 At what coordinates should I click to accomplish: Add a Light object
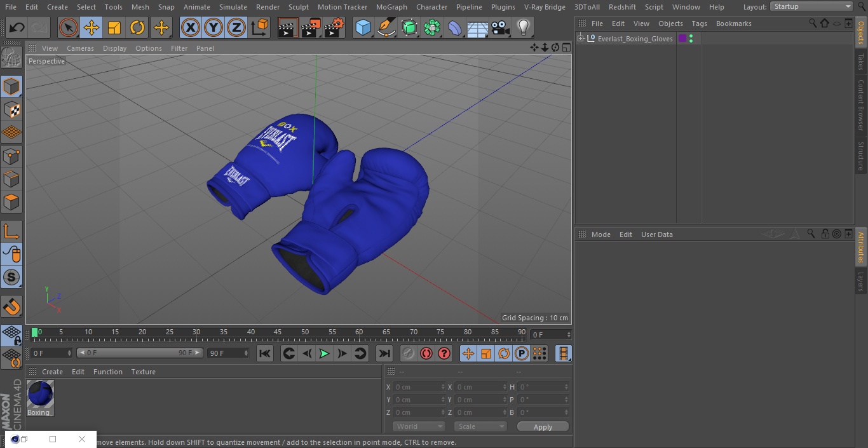coord(523,27)
